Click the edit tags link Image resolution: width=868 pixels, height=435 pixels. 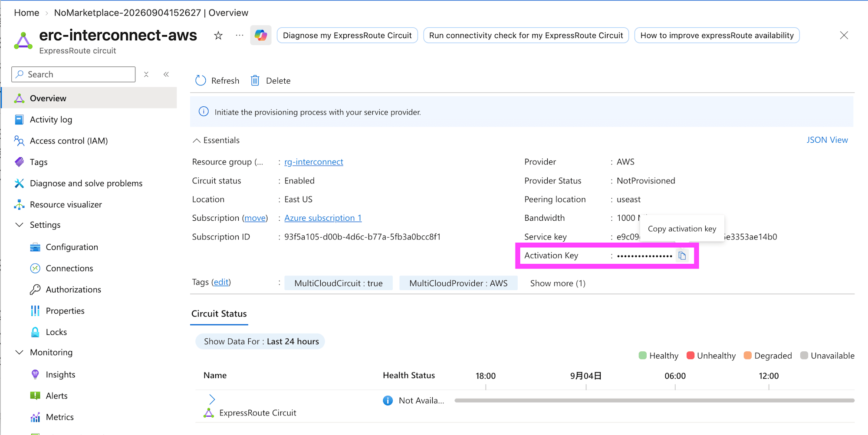[x=221, y=282]
